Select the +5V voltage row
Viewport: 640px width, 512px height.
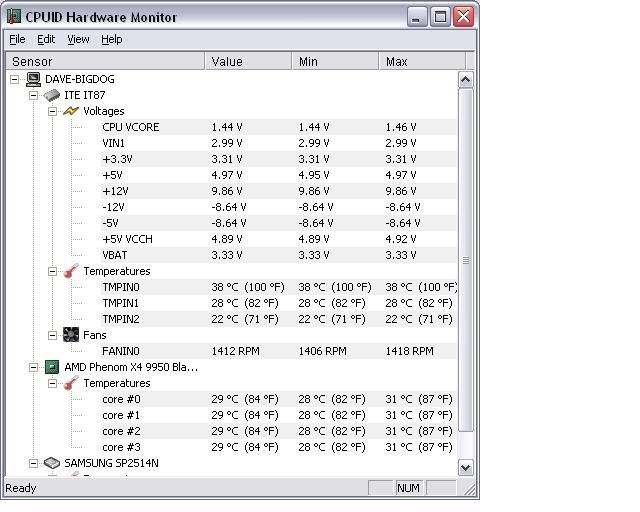[x=279, y=175]
